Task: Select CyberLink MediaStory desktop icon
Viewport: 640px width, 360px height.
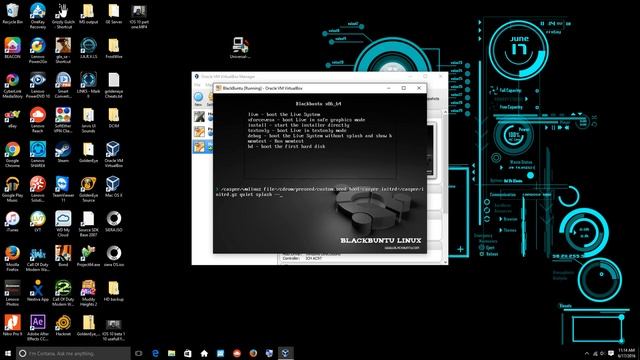Action: [12, 85]
